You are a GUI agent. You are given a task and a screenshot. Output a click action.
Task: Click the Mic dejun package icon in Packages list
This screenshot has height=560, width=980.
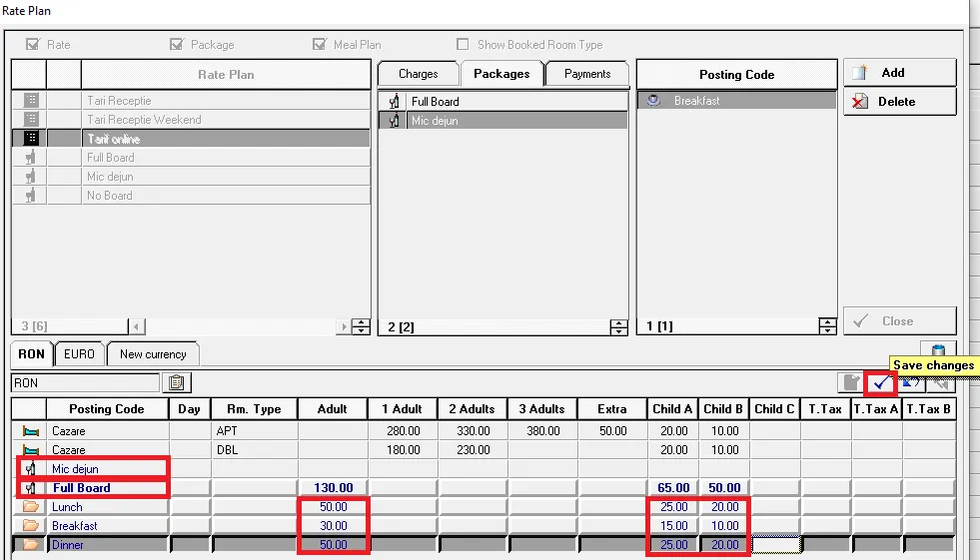coord(394,121)
